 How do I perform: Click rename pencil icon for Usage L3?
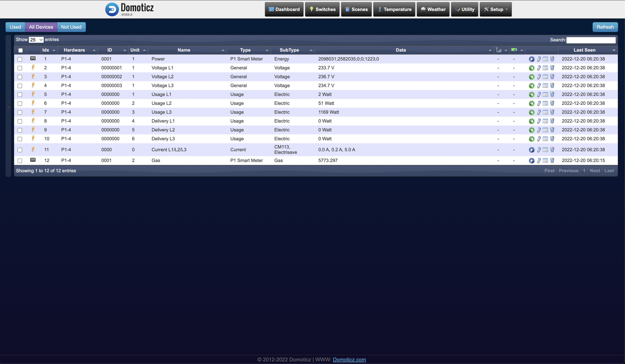(539, 112)
